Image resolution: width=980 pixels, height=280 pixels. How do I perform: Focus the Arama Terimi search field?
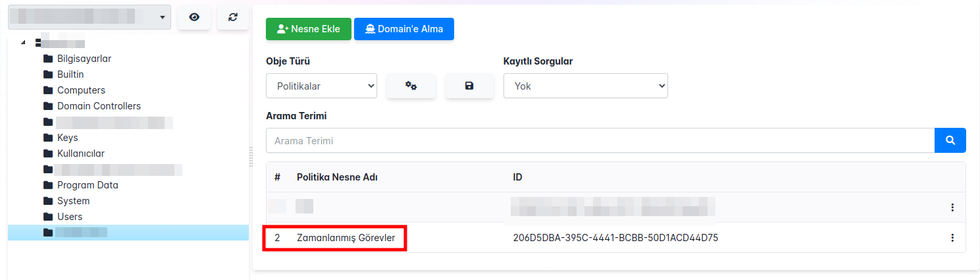point(600,140)
